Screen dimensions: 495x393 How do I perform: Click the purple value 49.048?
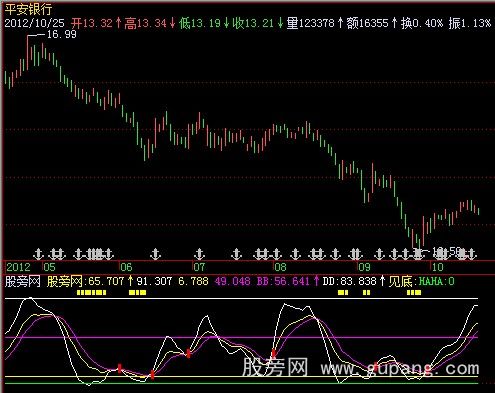232,282
